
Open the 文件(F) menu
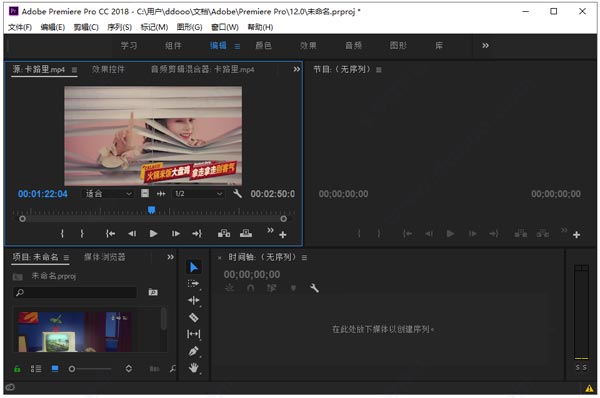[20, 27]
